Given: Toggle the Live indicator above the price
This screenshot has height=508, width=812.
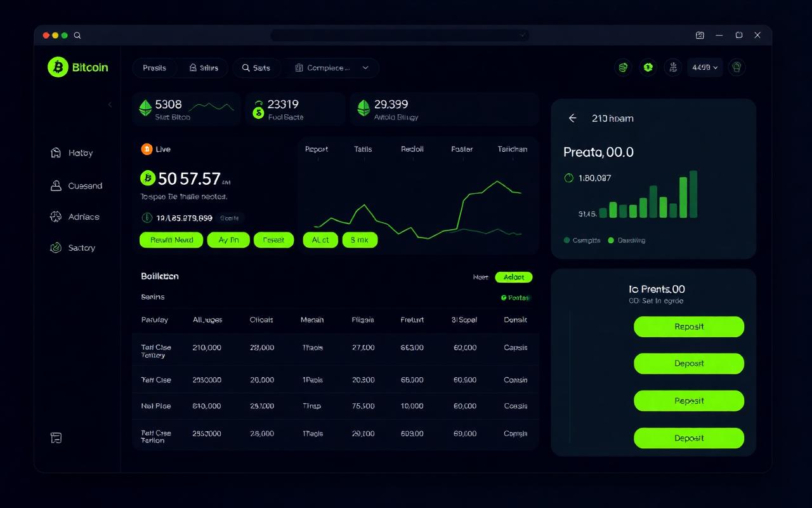Looking at the screenshot, I should click(x=154, y=149).
